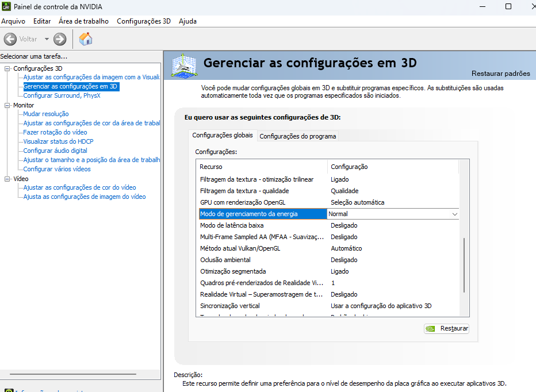Open Ajustar as configurações de cor do vídeo
The image size is (536, 392).
(x=79, y=187)
